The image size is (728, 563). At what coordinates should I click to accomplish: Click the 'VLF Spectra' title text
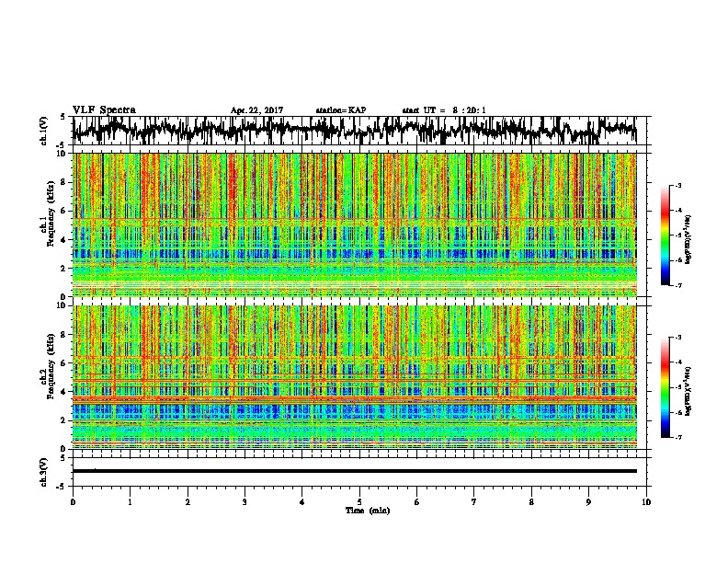(x=104, y=110)
